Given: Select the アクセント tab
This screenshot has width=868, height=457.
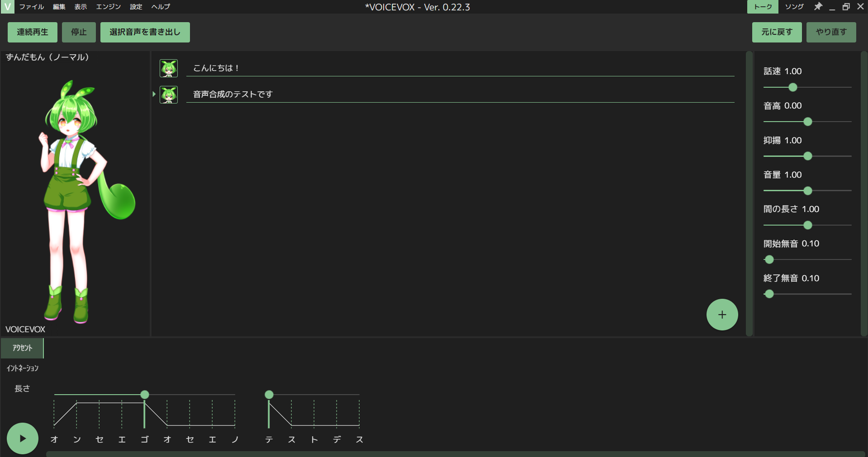Looking at the screenshot, I should (22, 348).
